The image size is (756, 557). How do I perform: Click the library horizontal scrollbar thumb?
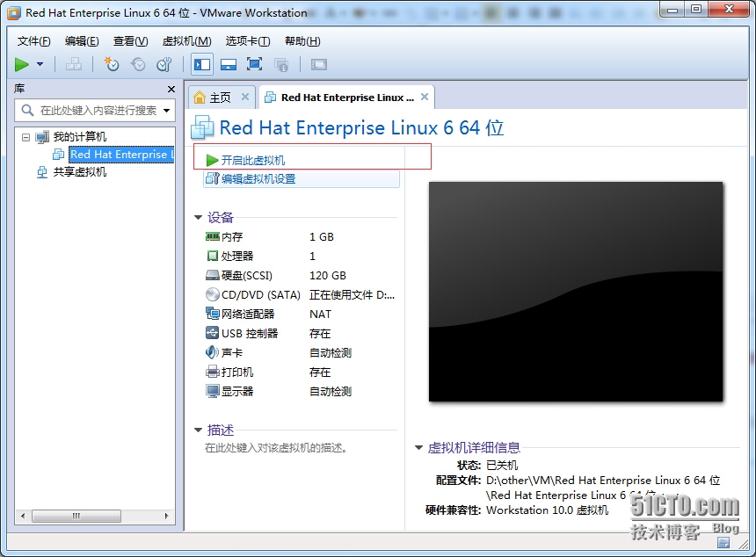pos(76,516)
